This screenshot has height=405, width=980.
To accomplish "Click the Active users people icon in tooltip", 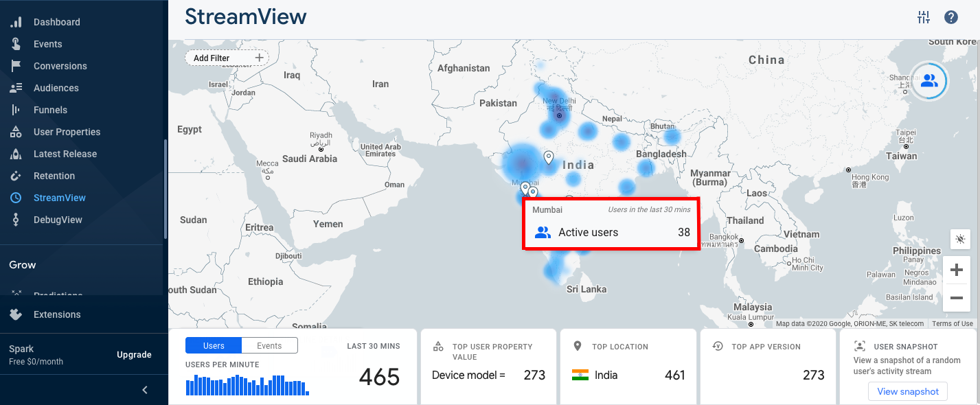I will pos(543,232).
